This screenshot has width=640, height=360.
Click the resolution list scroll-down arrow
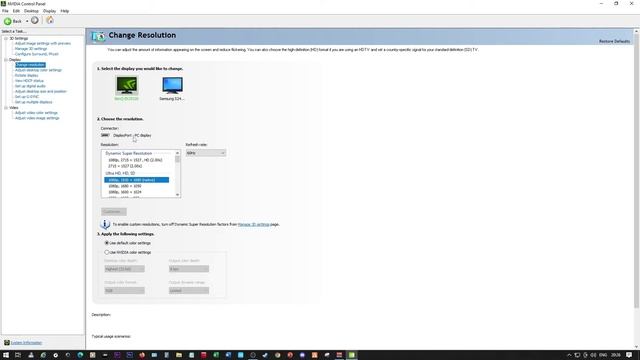click(178, 195)
